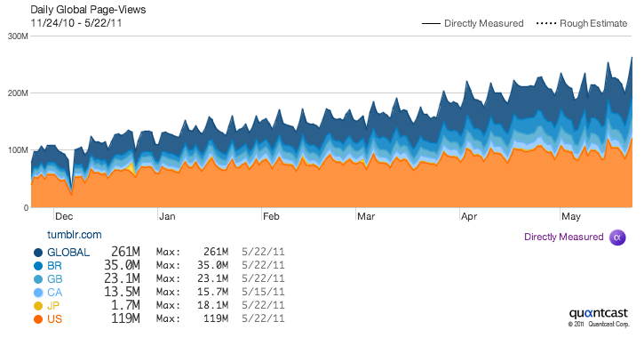Click the 5/22/11 date in GLOBAL row
The width and height of the screenshot is (644, 338).
point(263,252)
